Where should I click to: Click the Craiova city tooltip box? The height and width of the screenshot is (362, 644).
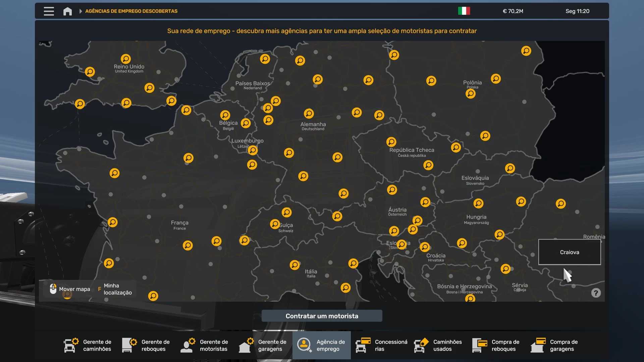coord(569,252)
